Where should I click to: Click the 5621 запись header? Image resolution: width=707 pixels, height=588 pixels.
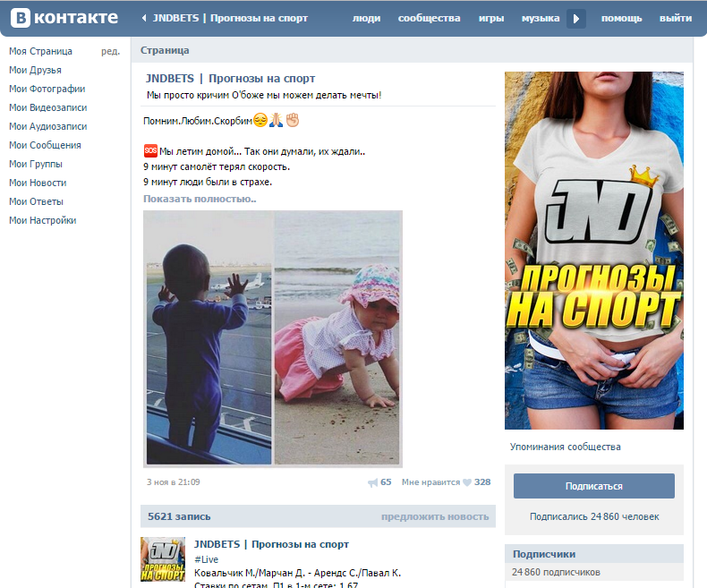click(x=179, y=516)
